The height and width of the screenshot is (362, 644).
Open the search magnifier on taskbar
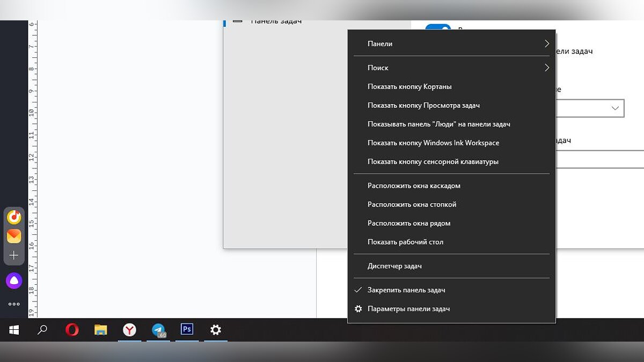(42, 330)
